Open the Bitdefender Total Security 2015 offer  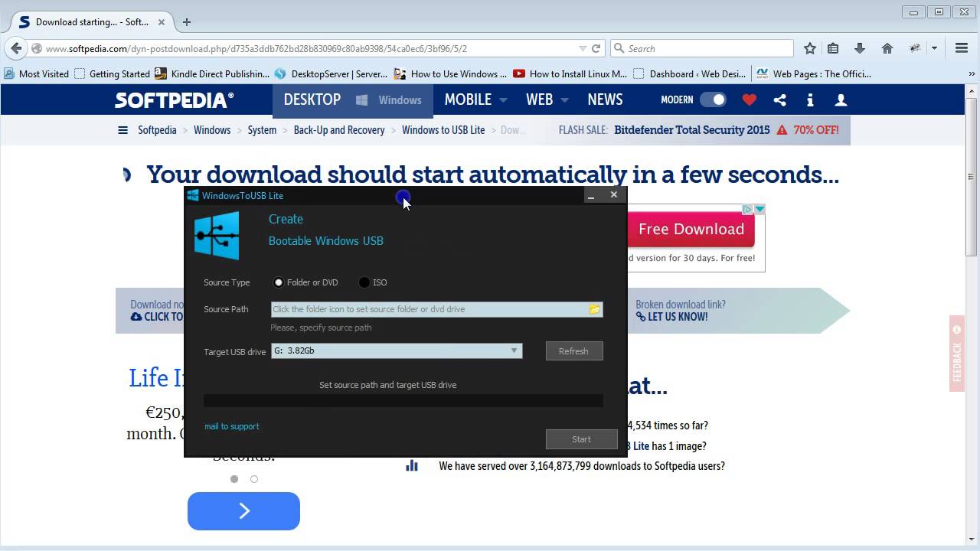pos(692,130)
